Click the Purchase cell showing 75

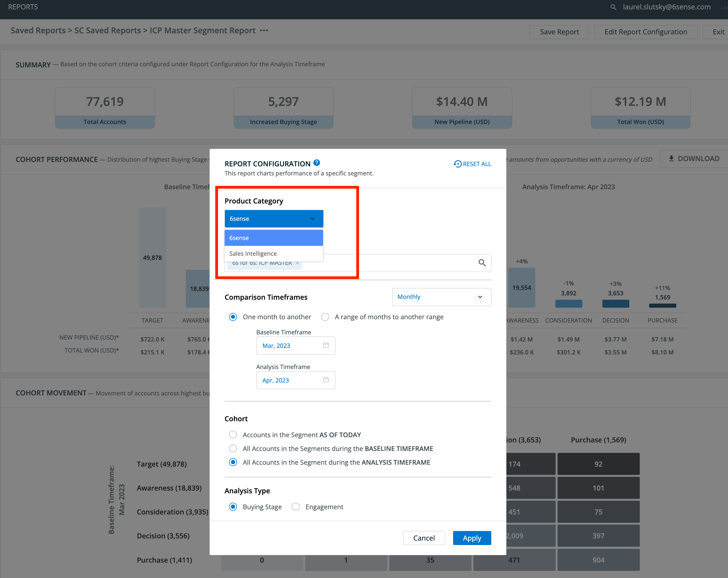(x=598, y=512)
